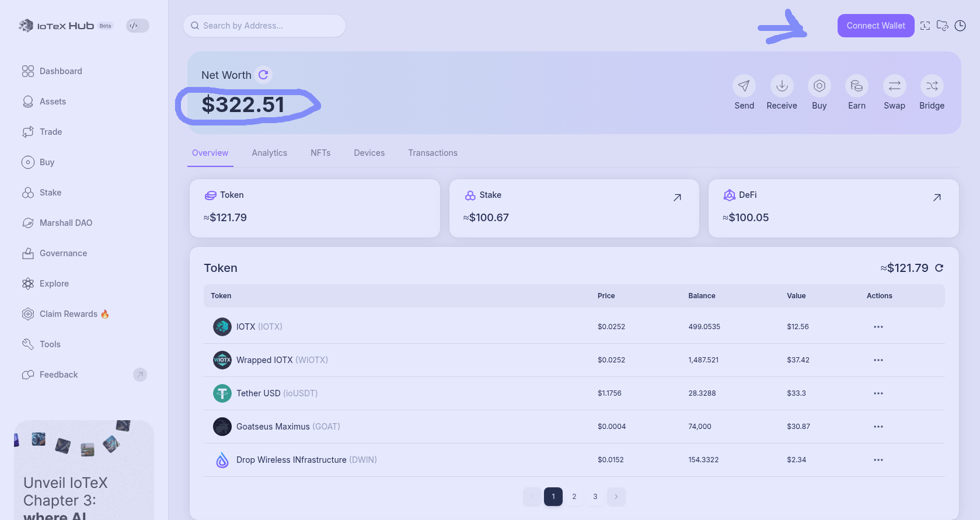The image size is (980, 520).
Task: Click the Earn icon
Action: [x=856, y=86]
